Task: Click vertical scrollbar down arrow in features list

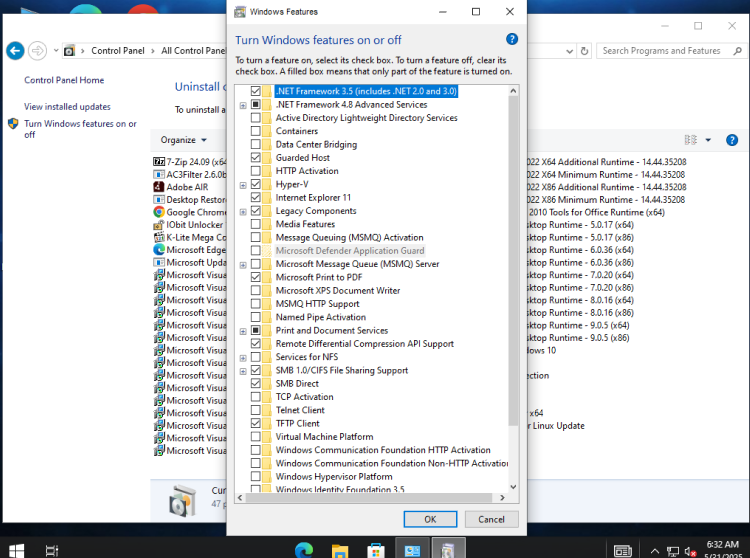Action: (513, 487)
